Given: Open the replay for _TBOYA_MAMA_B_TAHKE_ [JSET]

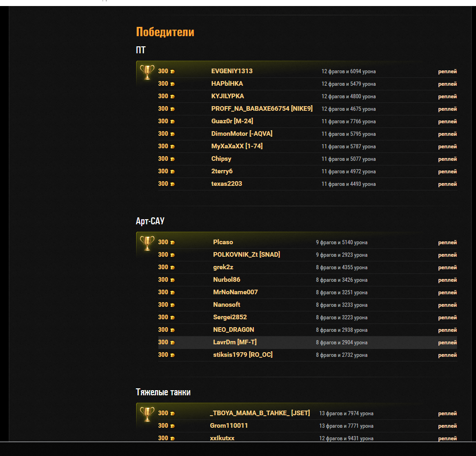Looking at the screenshot, I should click(447, 413).
